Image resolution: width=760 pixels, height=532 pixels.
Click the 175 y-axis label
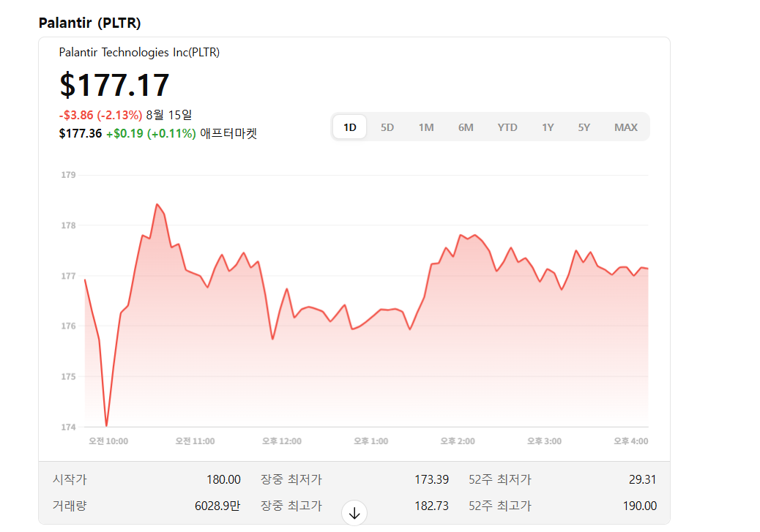point(68,376)
